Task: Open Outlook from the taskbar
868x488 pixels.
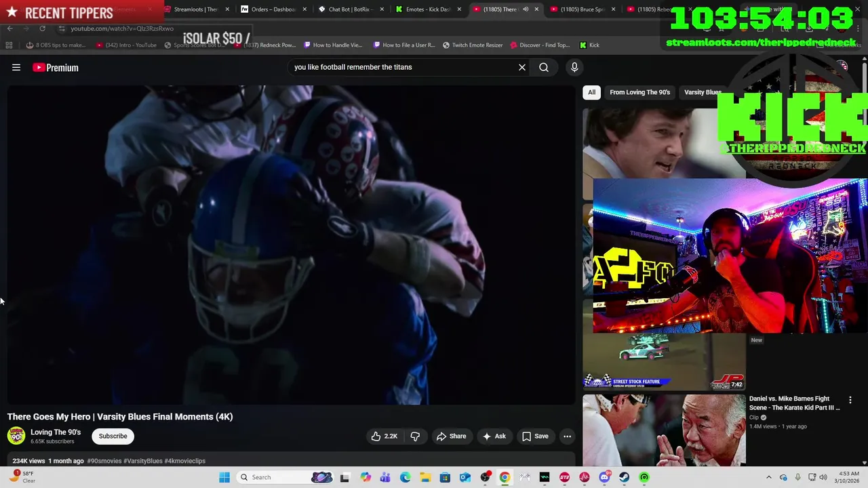Action: tap(465, 477)
